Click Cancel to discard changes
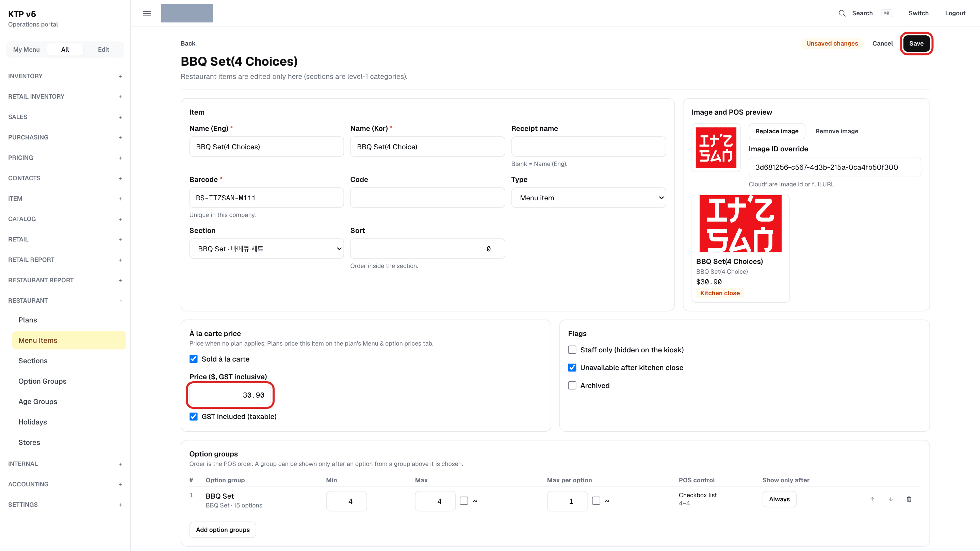 click(x=882, y=43)
